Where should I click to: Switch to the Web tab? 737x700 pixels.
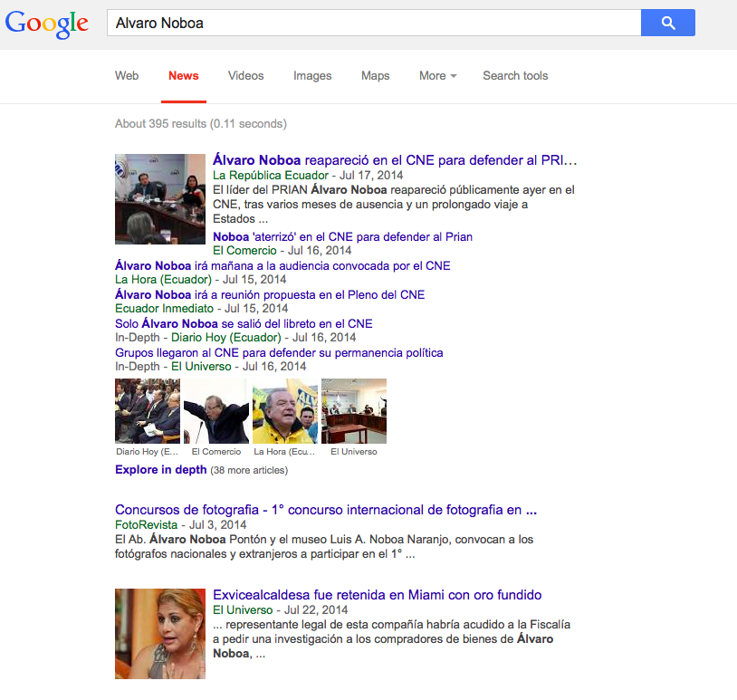pos(127,76)
